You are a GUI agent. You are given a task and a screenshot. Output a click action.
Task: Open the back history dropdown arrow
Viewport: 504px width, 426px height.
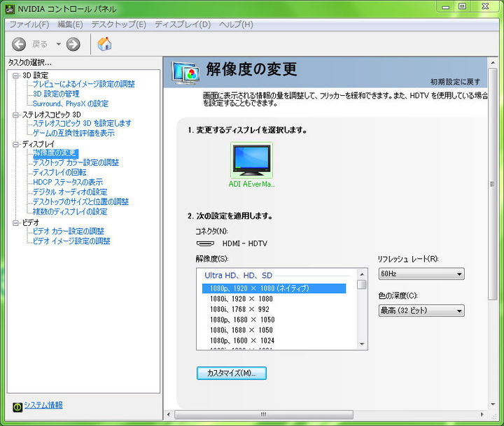tap(59, 44)
